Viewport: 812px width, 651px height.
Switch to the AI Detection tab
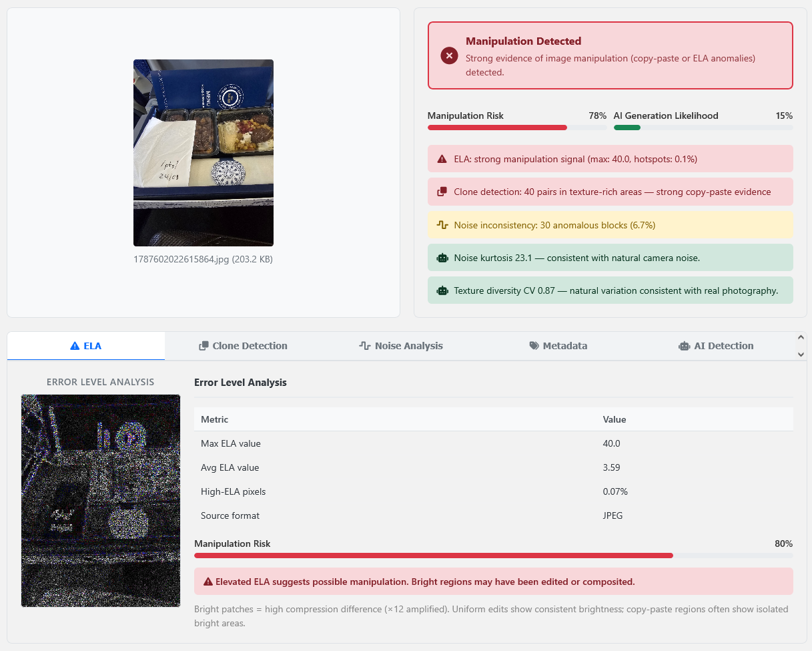(715, 346)
